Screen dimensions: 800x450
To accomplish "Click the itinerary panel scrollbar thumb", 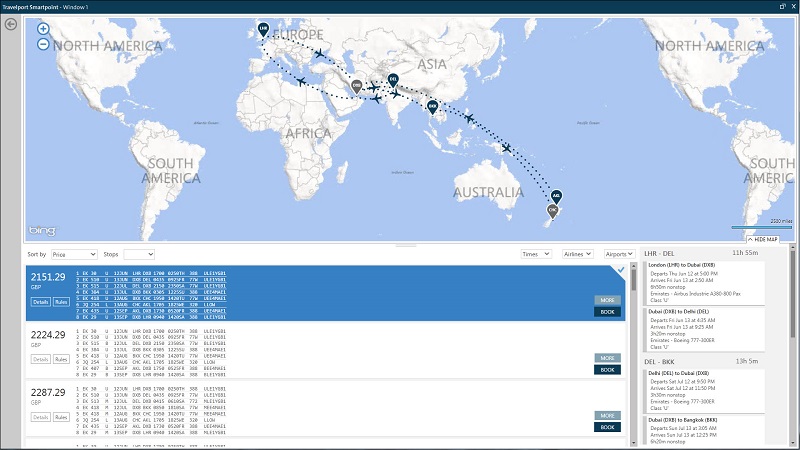I will [793, 293].
